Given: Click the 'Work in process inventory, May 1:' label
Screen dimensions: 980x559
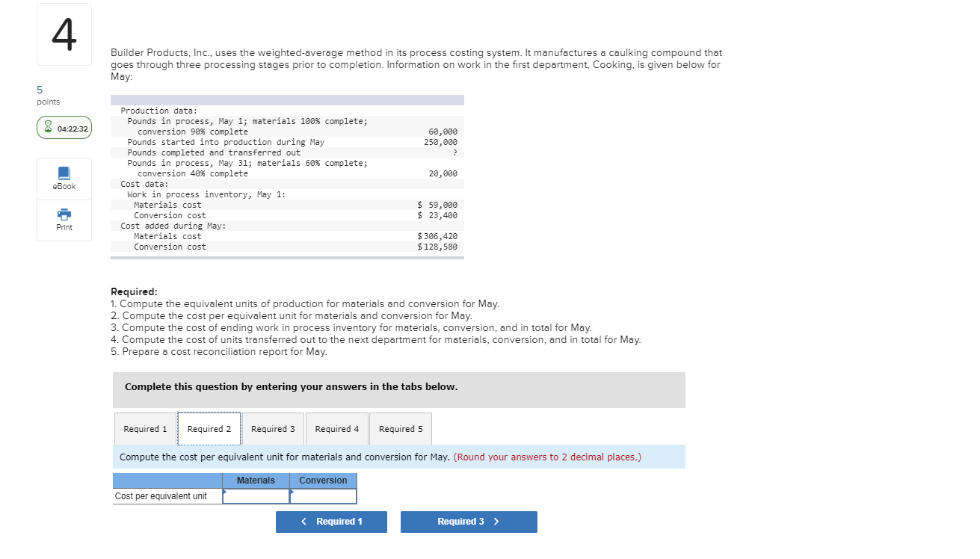Looking at the screenshot, I should pyautogui.click(x=206, y=194).
